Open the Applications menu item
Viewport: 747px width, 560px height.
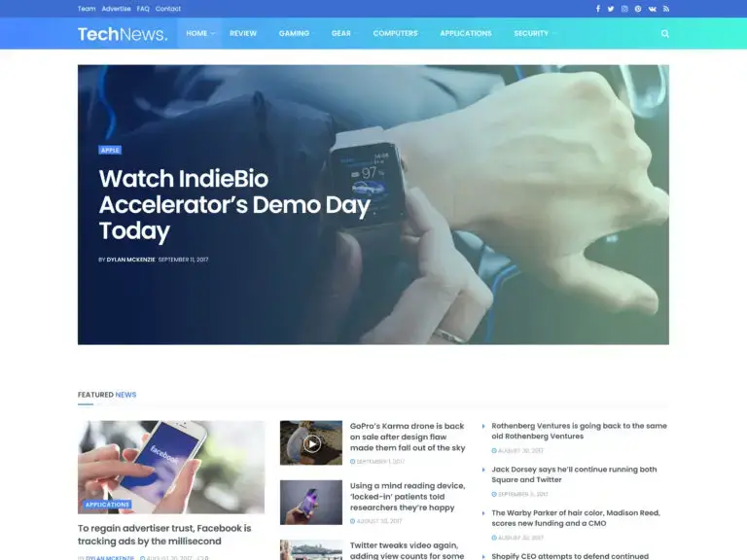(x=466, y=33)
